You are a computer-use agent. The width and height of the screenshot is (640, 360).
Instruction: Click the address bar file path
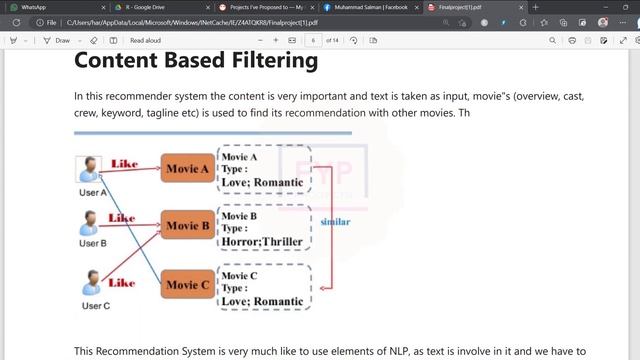point(192,23)
